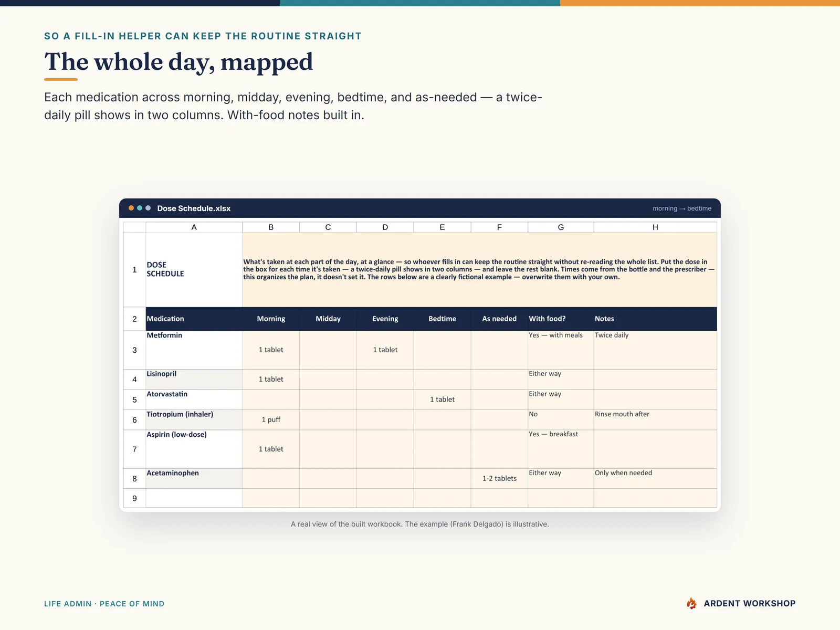This screenshot has height=630, width=840.
Task: Select the Tiotropium (inhaler) cell
Action: click(194, 420)
